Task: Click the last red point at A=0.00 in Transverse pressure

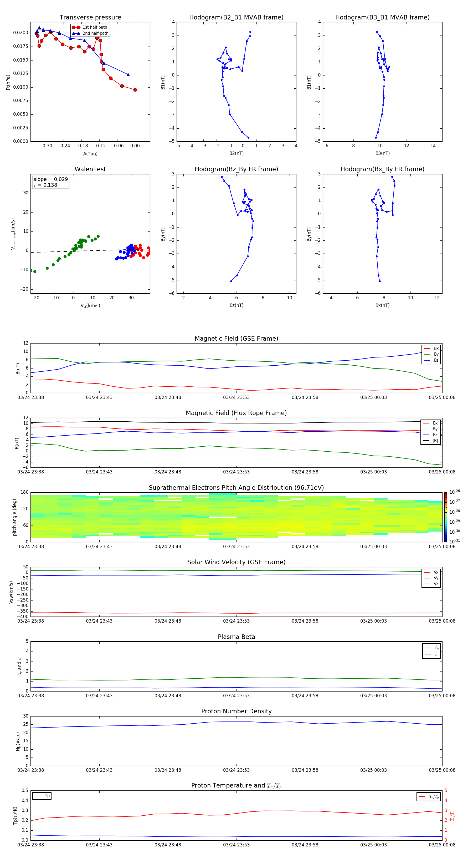Action: click(135, 90)
